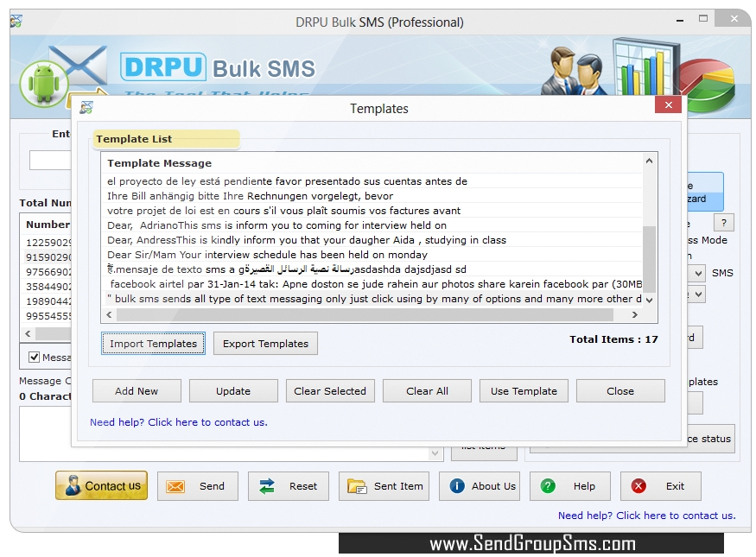Click the Template List tab label

[134, 139]
